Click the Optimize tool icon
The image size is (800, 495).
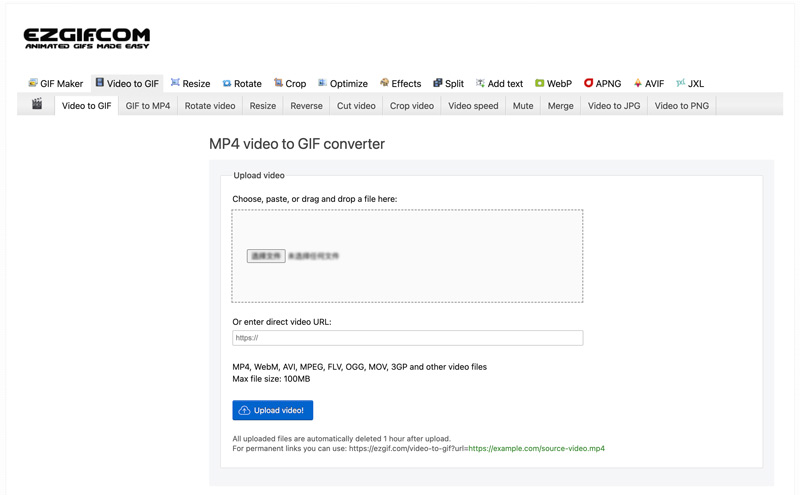[322, 84]
